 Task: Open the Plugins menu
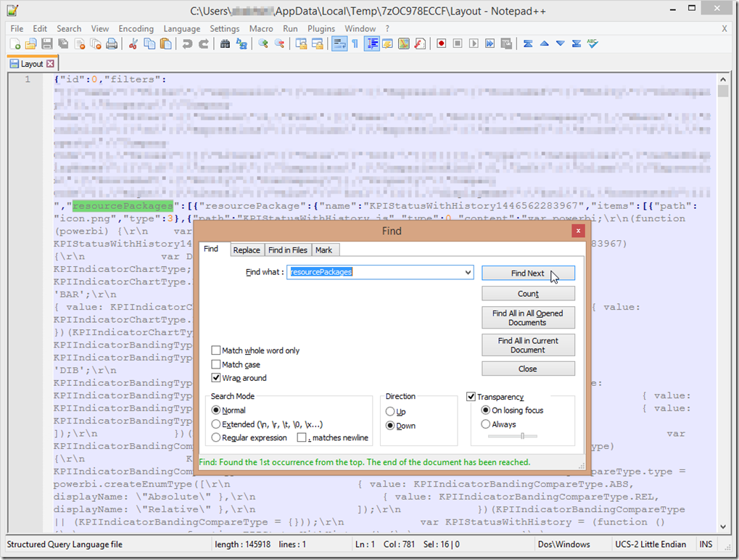click(x=321, y=29)
